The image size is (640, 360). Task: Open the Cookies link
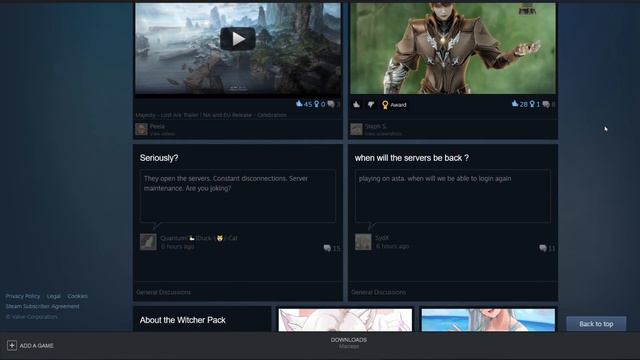tap(78, 296)
